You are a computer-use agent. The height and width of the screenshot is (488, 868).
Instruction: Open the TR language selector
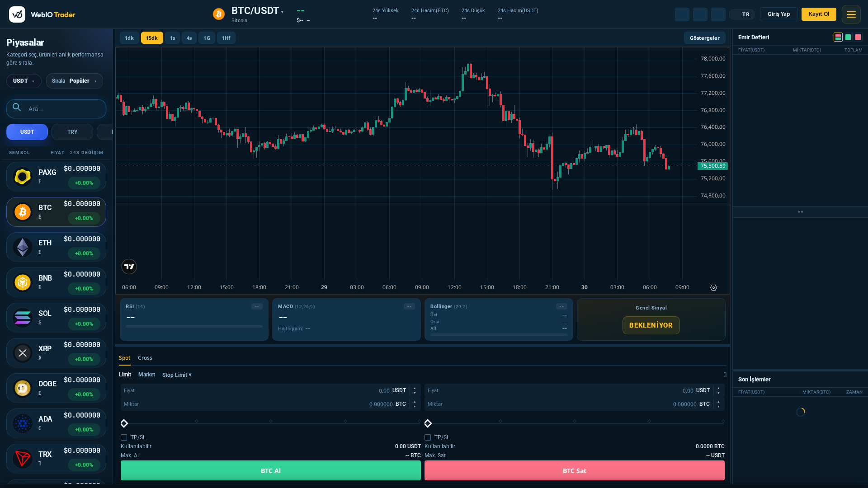click(742, 14)
